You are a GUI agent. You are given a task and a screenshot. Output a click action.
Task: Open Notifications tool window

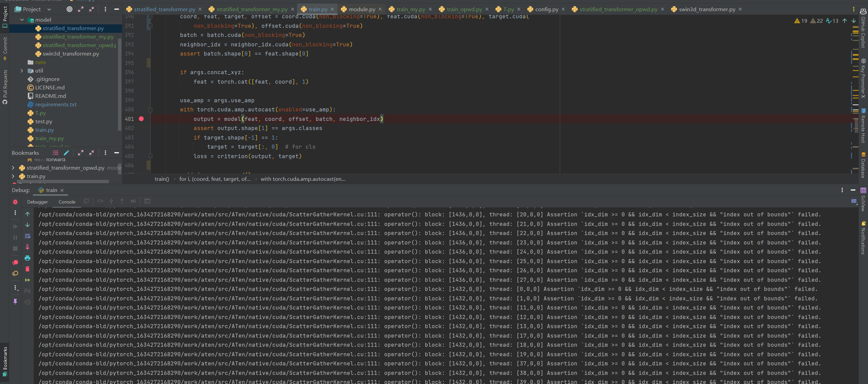[x=863, y=238]
